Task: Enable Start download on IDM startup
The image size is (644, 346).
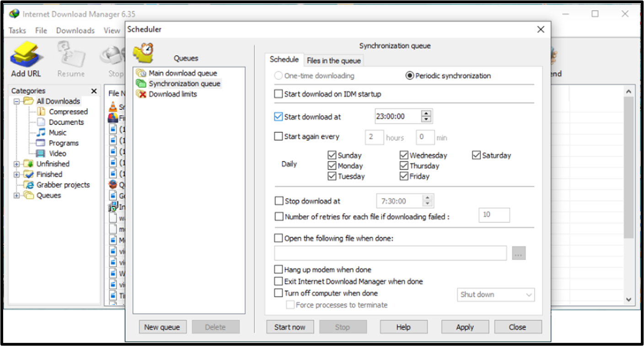Action: tap(279, 94)
